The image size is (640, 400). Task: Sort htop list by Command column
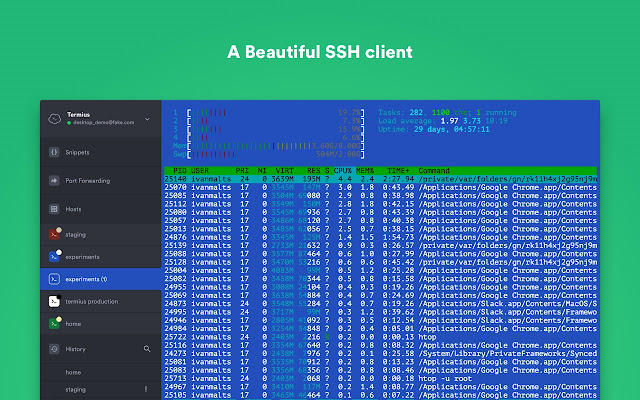(434, 171)
